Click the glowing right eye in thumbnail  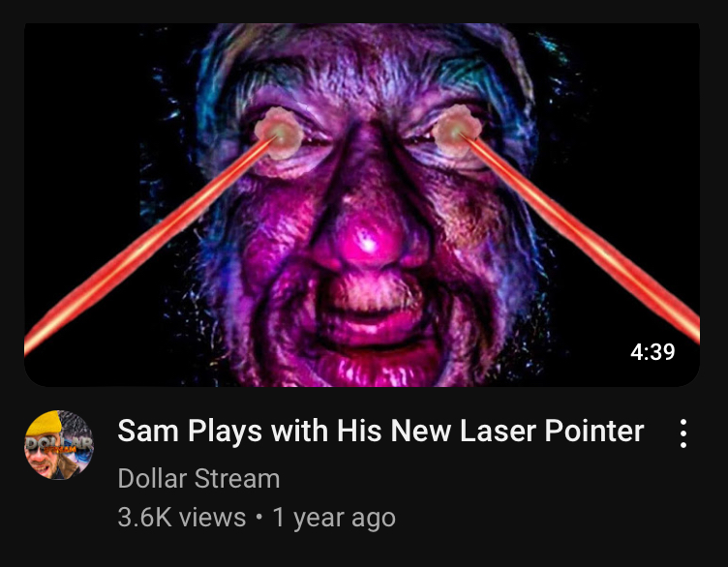(x=457, y=131)
